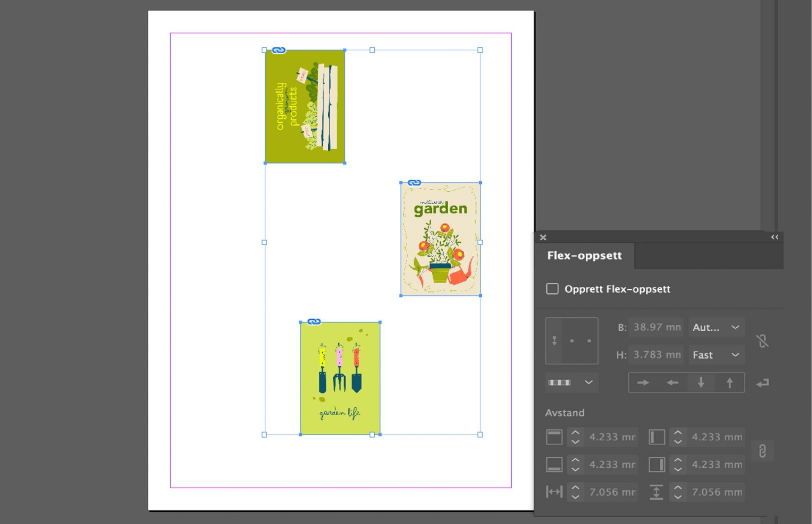Toggle the chain linking the spacing values
Image resolution: width=812 pixels, height=524 pixels.
(x=763, y=451)
